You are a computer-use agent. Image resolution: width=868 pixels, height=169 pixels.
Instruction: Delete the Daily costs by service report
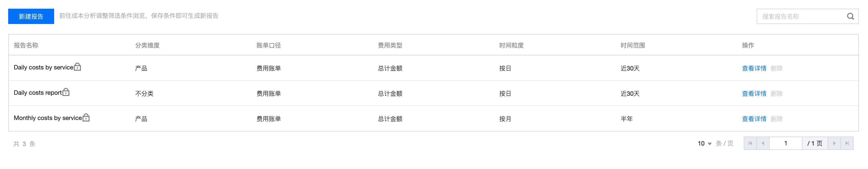coord(776,68)
